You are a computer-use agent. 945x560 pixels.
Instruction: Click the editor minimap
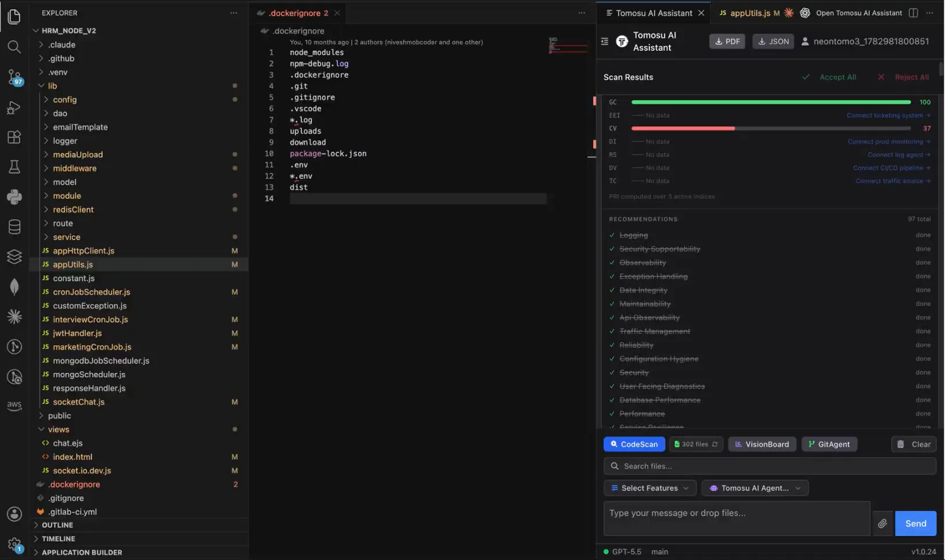(x=567, y=45)
